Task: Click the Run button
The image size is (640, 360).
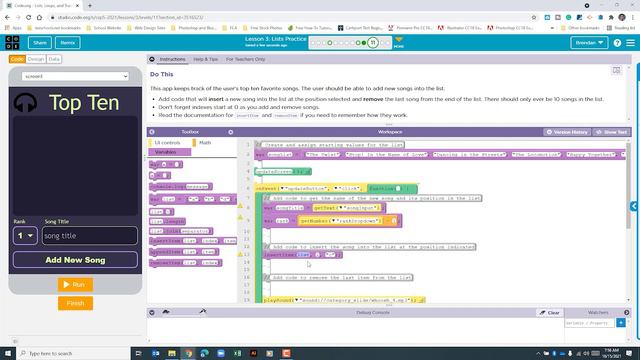Action: point(75,284)
